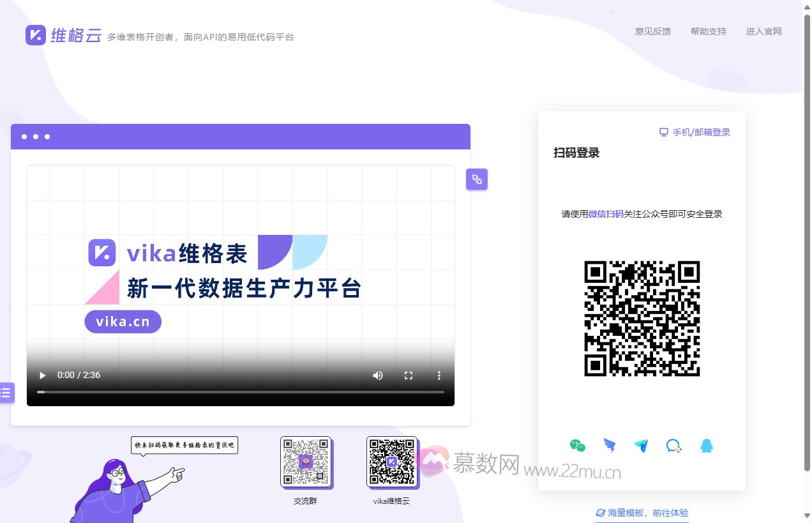Select the WeCom login icon
This screenshot has height=523, width=812.
coord(673,445)
